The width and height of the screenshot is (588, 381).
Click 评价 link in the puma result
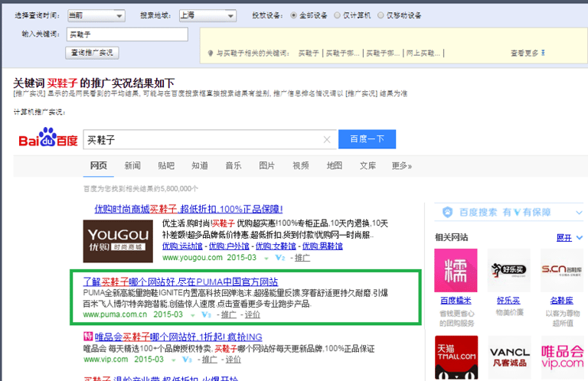(x=253, y=314)
